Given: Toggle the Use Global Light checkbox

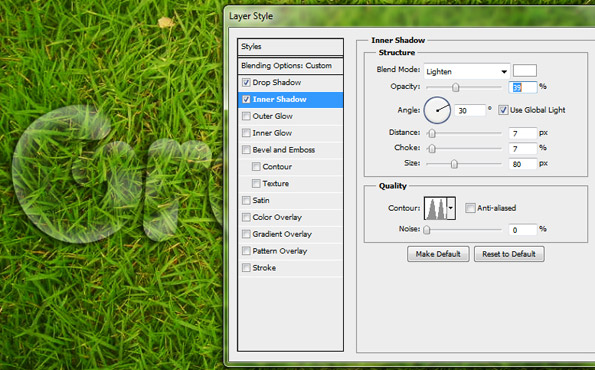Looking at the screenshot, I should pos(503,110).
